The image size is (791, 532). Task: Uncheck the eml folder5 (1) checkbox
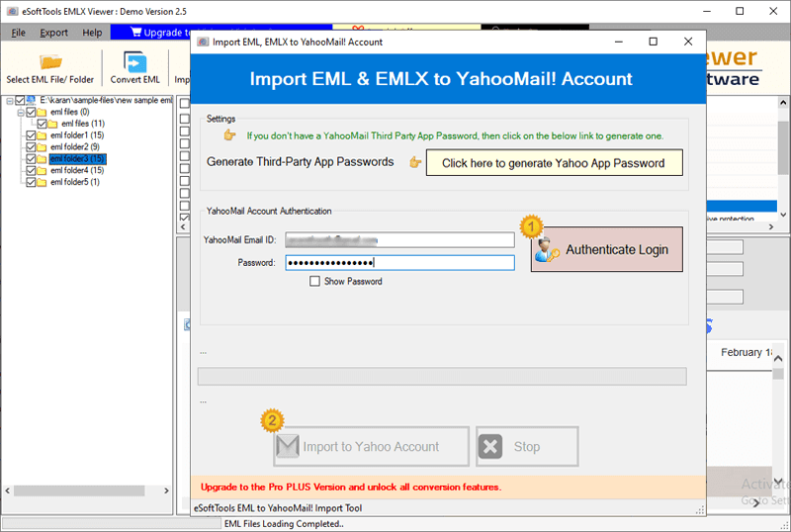point(31,182)
